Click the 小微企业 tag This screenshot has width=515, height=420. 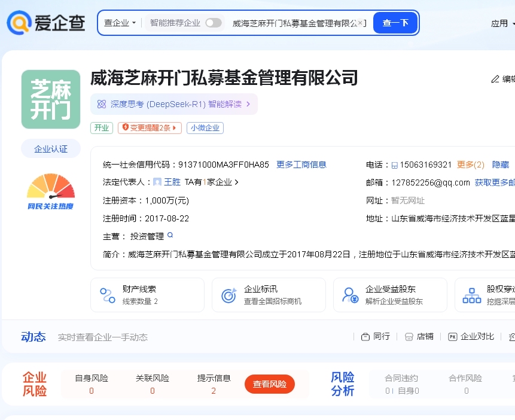pos(205,128)
